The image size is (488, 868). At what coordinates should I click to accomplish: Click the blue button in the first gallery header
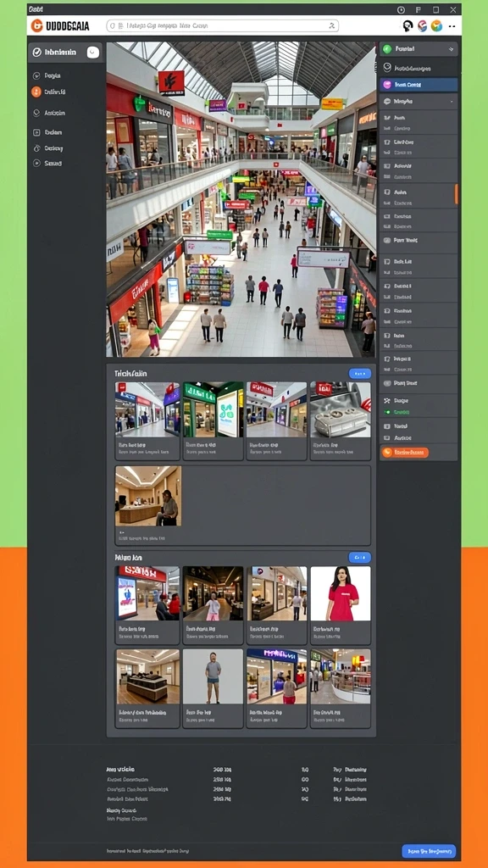[359, 374]
